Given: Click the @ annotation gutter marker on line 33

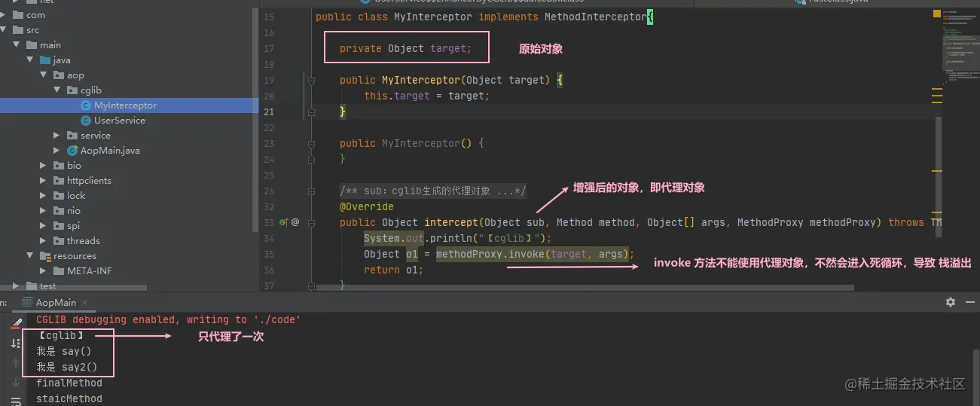Looking at the screenshot, I should [295, 223].
